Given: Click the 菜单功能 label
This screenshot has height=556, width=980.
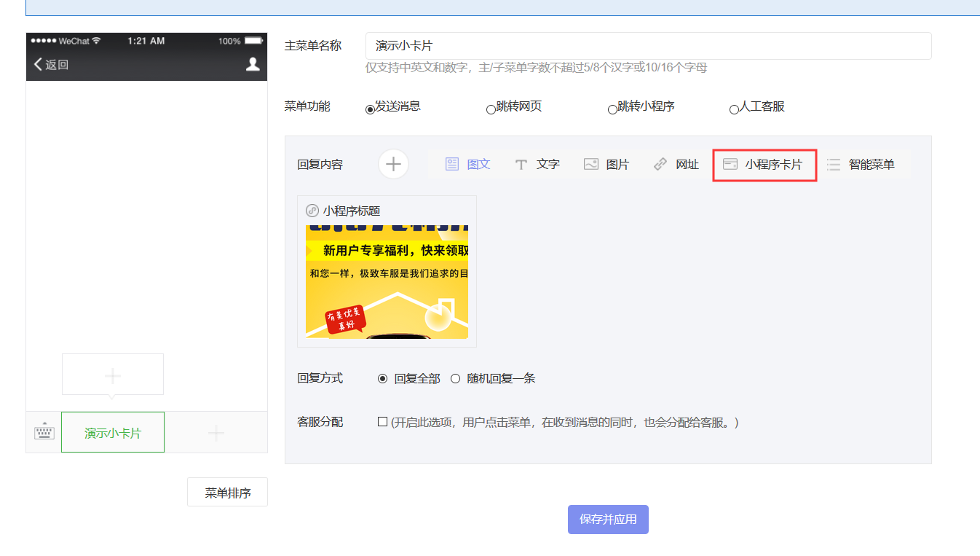Looking at the screenshot, I should 307,106.
